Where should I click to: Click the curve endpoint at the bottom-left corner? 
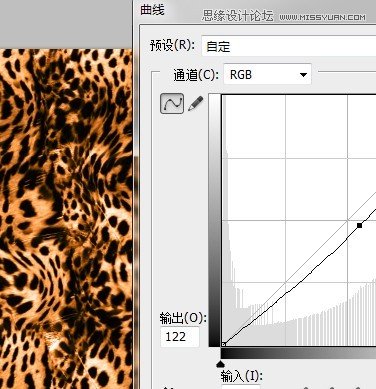[224, 344]
